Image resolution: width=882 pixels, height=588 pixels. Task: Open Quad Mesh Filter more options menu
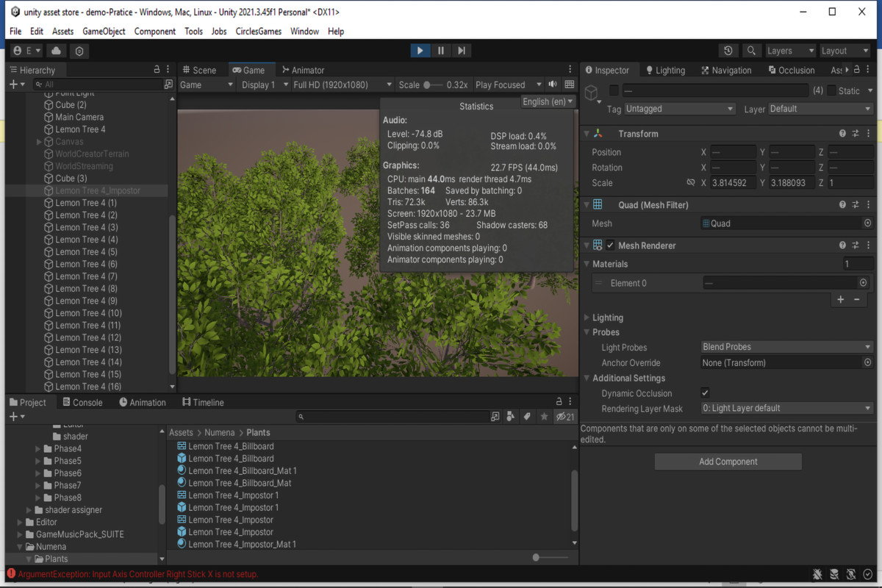[868, 205]
